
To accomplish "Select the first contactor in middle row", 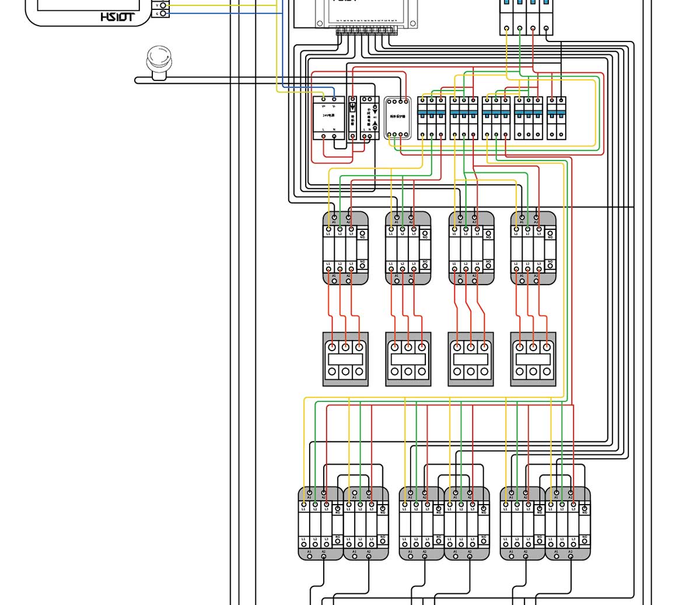I will coord(345,248).
